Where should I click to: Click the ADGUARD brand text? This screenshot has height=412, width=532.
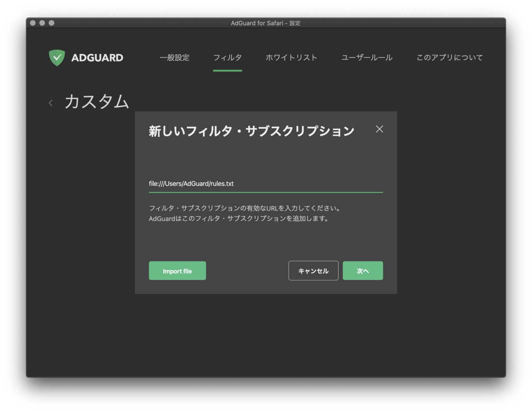pos(97,58)
